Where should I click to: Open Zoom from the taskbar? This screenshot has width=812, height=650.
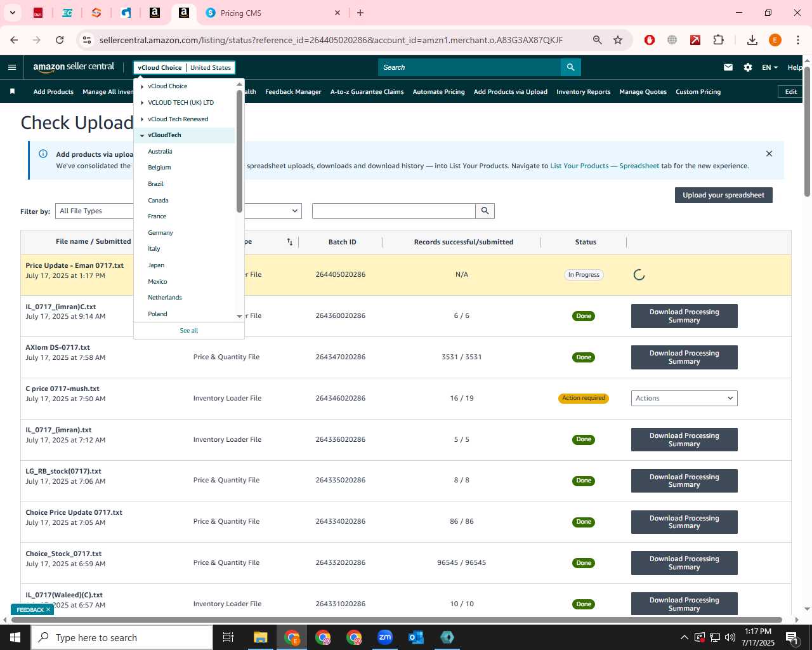385,637
